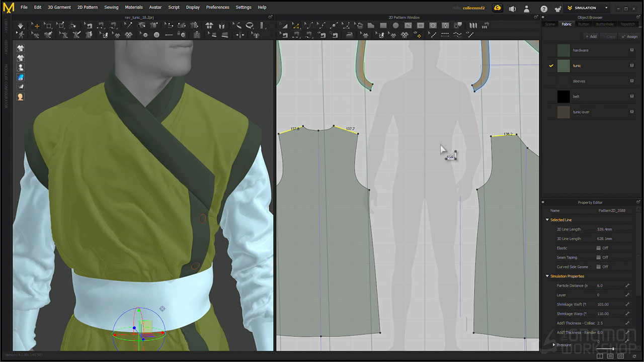This screenshot has height=362, width=644.
Task: Open the SIMULATION mode dropdown
Action: point(606,8)
